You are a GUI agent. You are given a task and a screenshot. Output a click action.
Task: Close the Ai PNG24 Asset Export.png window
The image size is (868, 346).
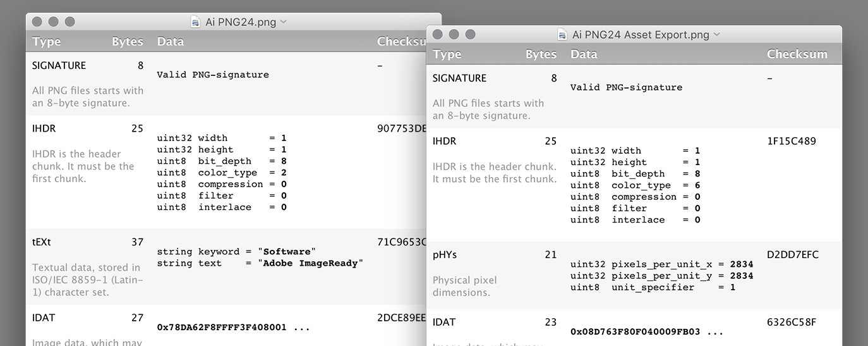(x=438, y=34)
